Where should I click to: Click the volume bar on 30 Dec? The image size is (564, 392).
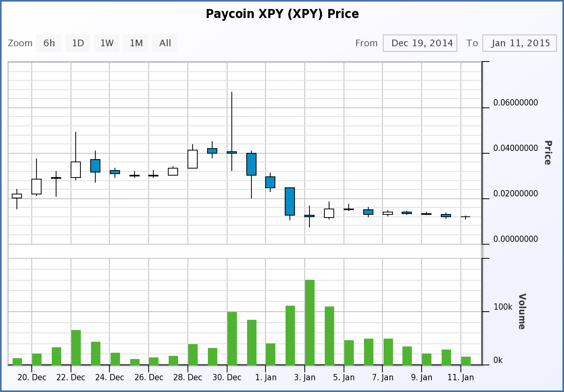pyautogui.click(x=232, y=338)
